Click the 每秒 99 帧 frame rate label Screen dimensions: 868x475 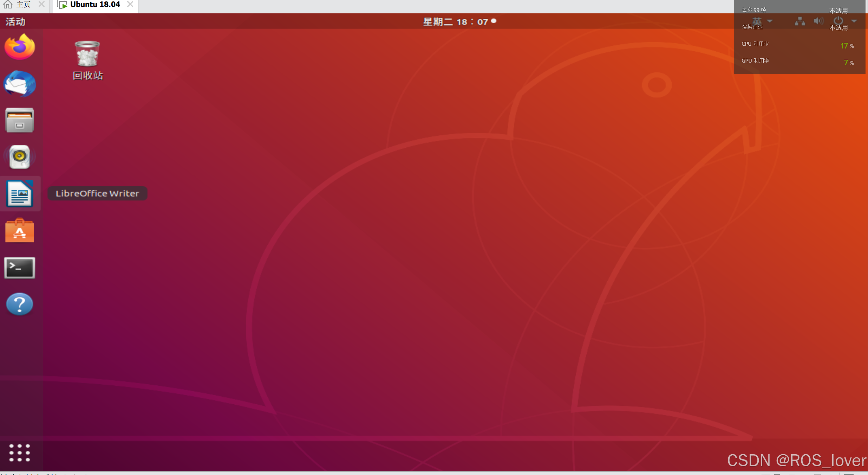[754, 10]
